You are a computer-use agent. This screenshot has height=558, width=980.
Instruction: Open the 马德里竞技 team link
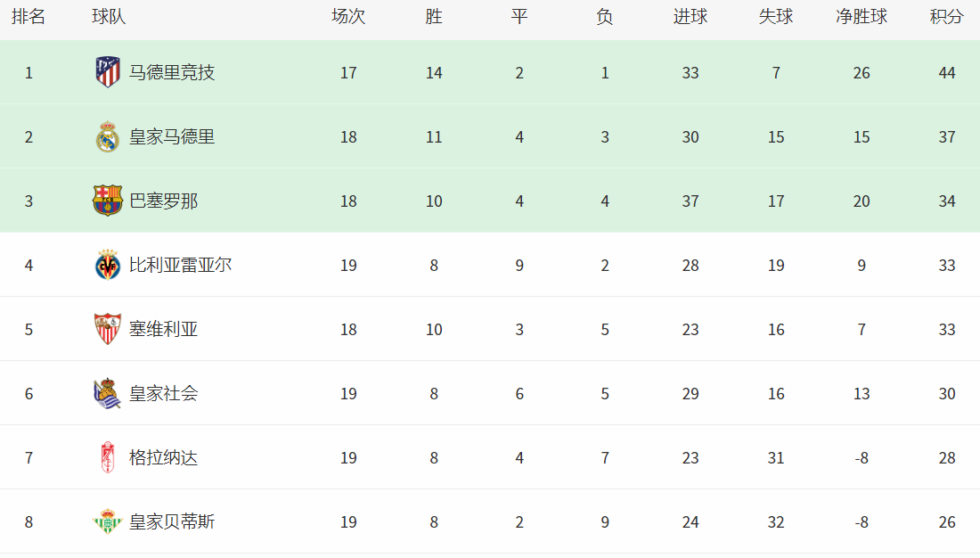click(x=172, y=72)
